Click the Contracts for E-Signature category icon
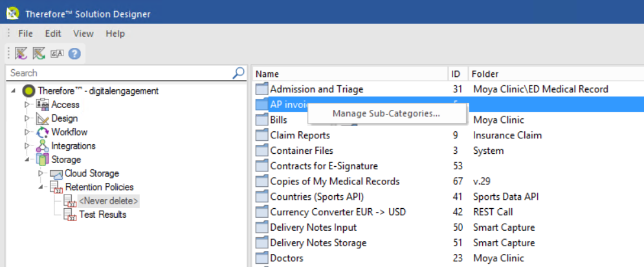Screen dimensions: 644x267 [261, 166]
